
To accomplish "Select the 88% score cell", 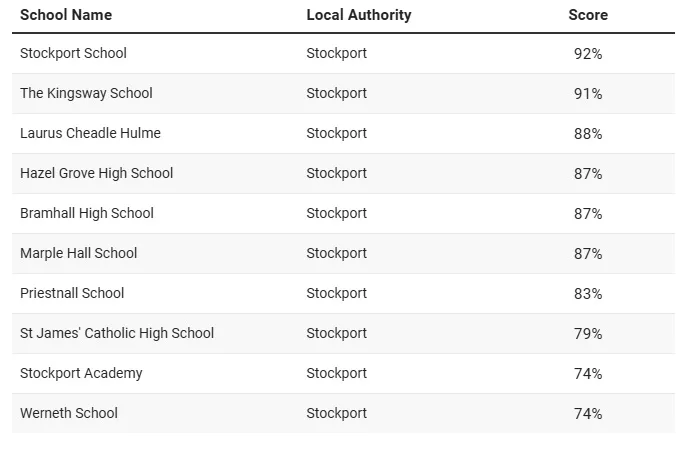I will [588, 134].
